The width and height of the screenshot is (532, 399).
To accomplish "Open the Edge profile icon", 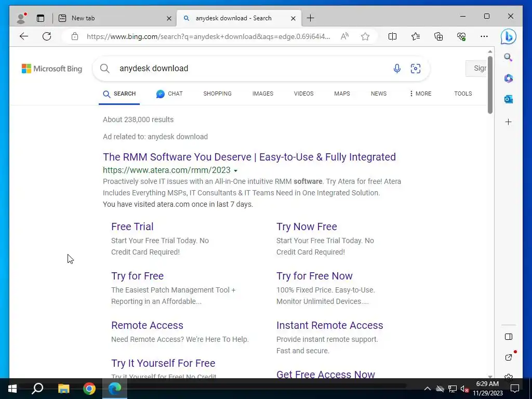I will pyautogui.click(x=21, y=18).
